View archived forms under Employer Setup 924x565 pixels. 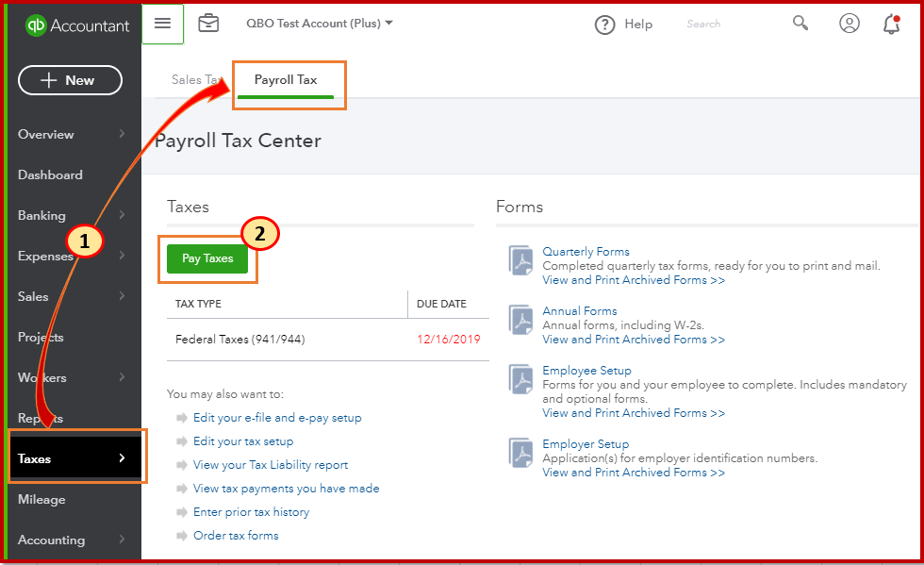pos(634,473)
